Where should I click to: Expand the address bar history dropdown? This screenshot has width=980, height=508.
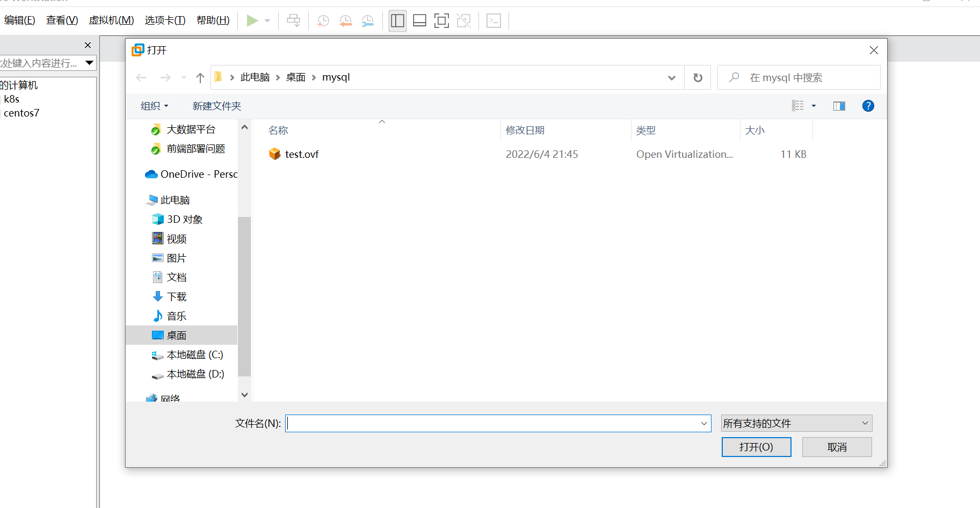pyautogui.click(x=671, y=78)
